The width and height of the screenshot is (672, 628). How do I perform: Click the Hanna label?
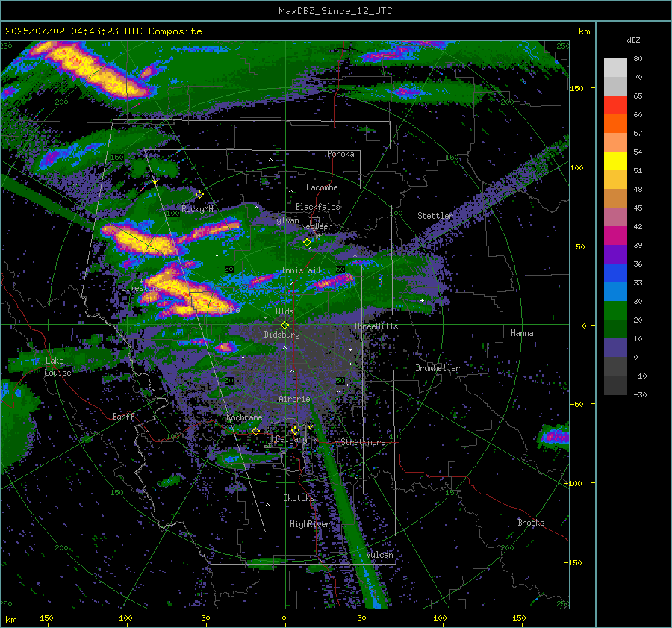[x=522, y=333]
